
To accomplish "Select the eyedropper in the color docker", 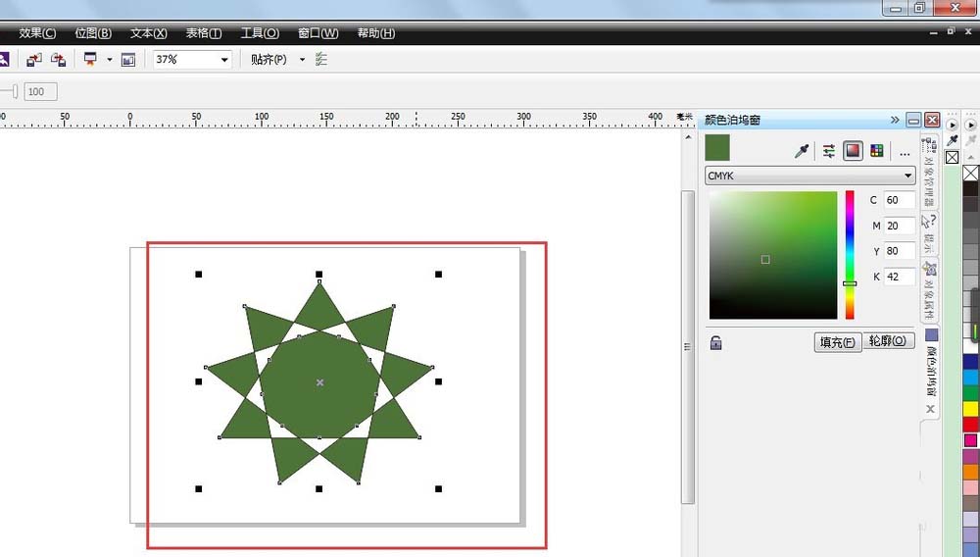I will pos(802,151).
